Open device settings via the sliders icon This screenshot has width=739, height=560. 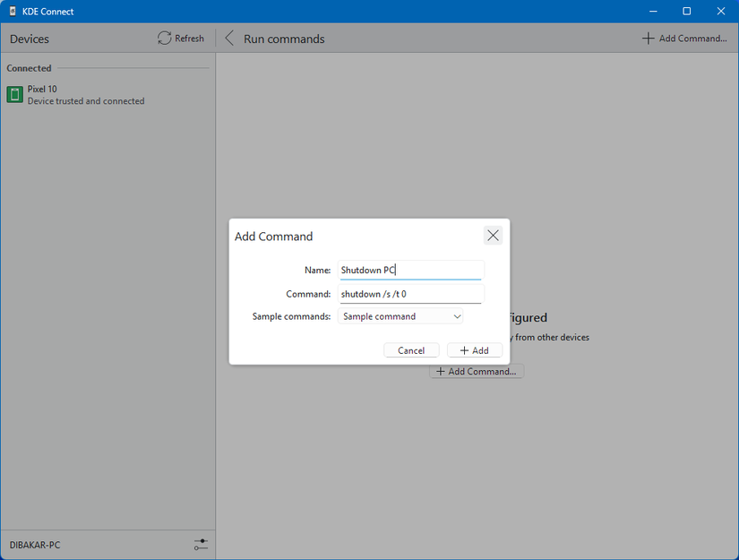pyautogui.click(x=201, y=544)
